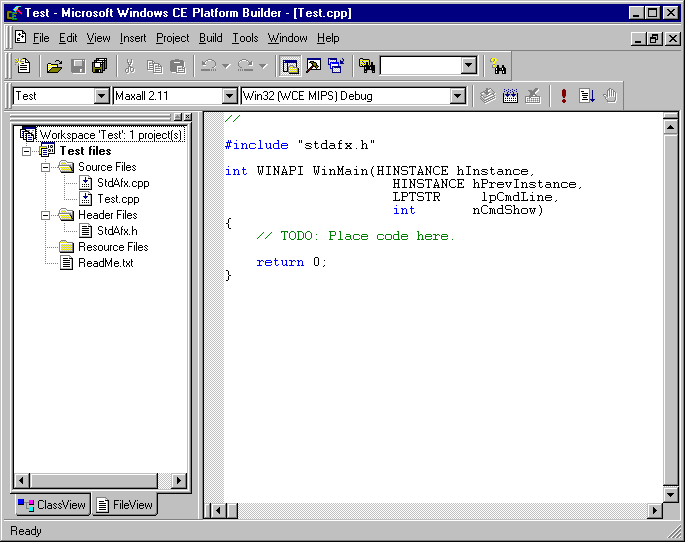Click inside the Find text input field
This screenshot has height=542, width=685.
(421, 66)
